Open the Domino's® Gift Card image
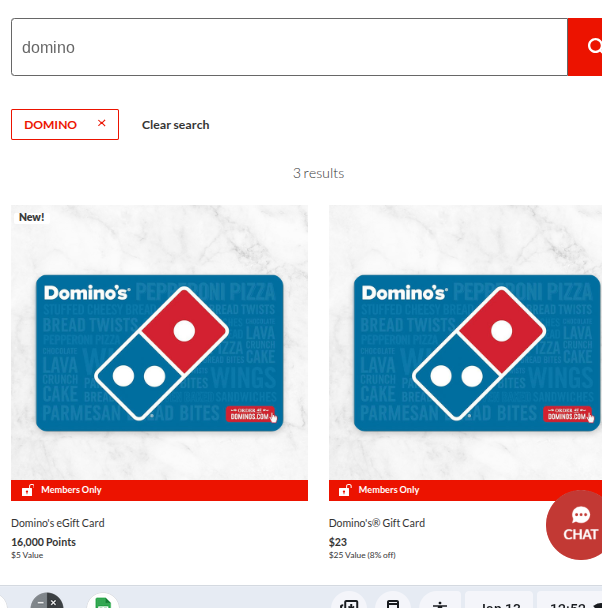Image resolution: width=602 pixels, height=608 pixels. (x=465, y=343)
